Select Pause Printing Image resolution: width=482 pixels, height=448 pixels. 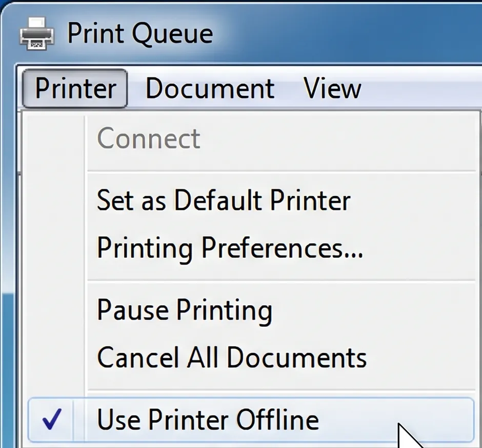[x=251, y=310]
